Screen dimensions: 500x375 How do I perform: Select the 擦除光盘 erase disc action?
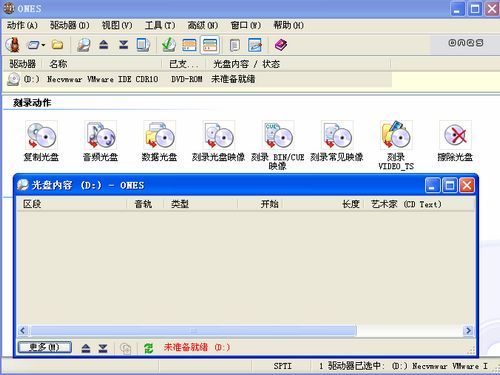(455, 141)
